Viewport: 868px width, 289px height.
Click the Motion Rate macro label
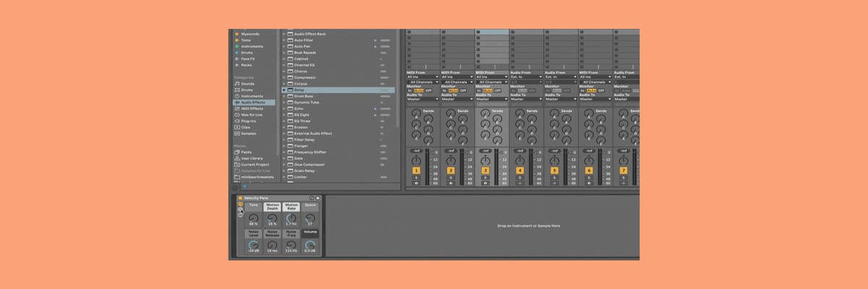coord(291,207)
